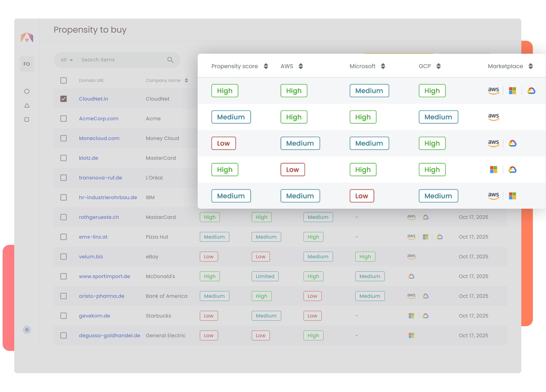Click the G user avatar
The image size is (546, 392).
point(27,330)
